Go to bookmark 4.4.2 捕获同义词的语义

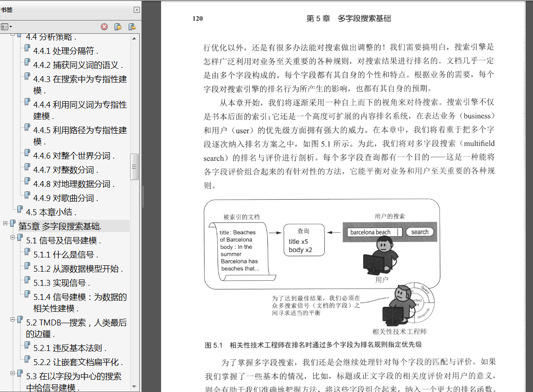[x=78, y=65]
